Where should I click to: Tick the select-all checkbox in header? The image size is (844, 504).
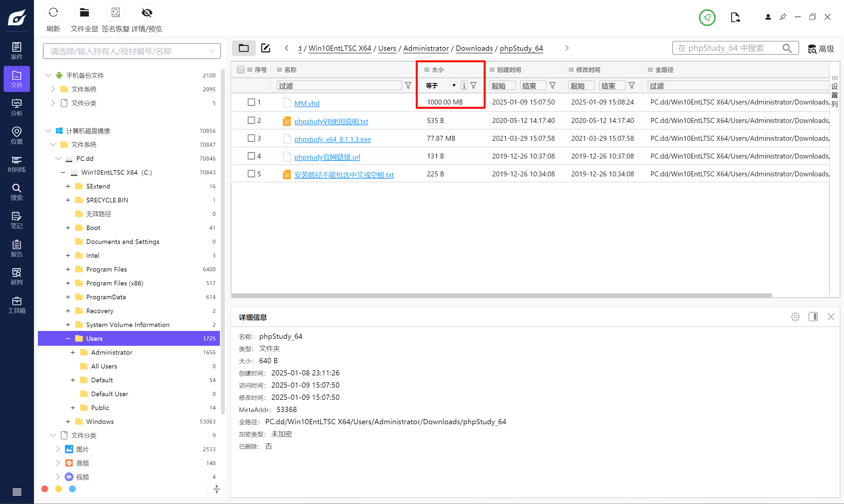pos(241,70)
